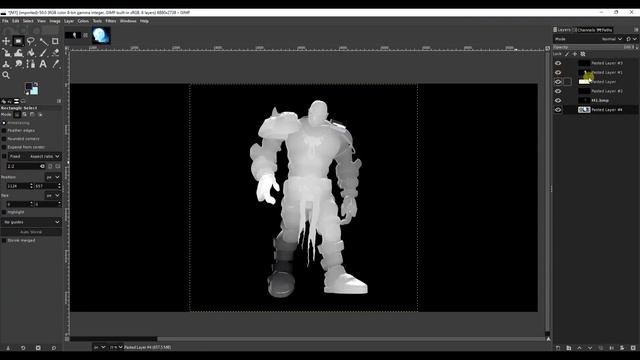
Task: Select the Crop tool
Action: (x=55, y=41)
